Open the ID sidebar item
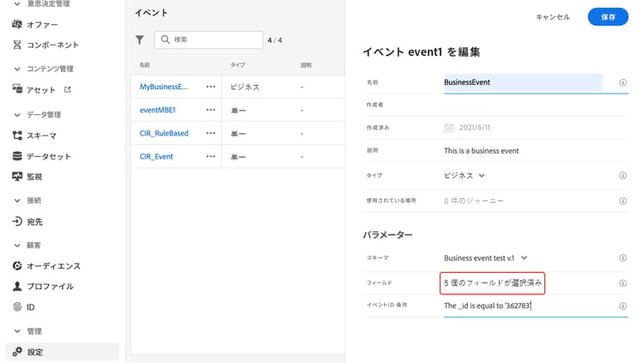The width and height of the screenshot is (644, 363). pyautogui.click(x=23, y=306)
